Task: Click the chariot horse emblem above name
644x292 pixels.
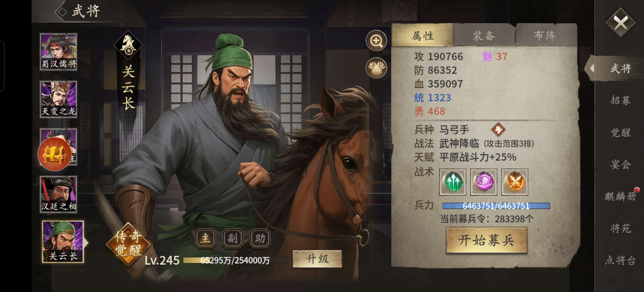Action: coord(128,45)
